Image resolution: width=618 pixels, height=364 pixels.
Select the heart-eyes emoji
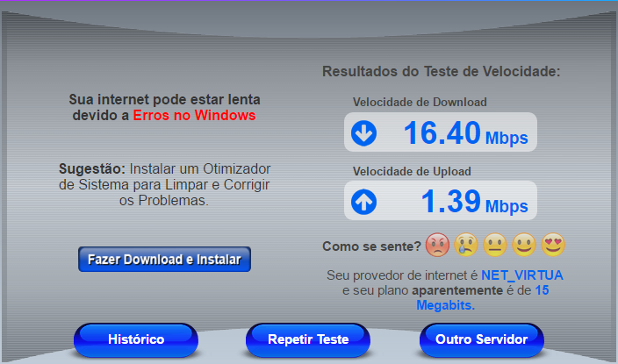553,245
